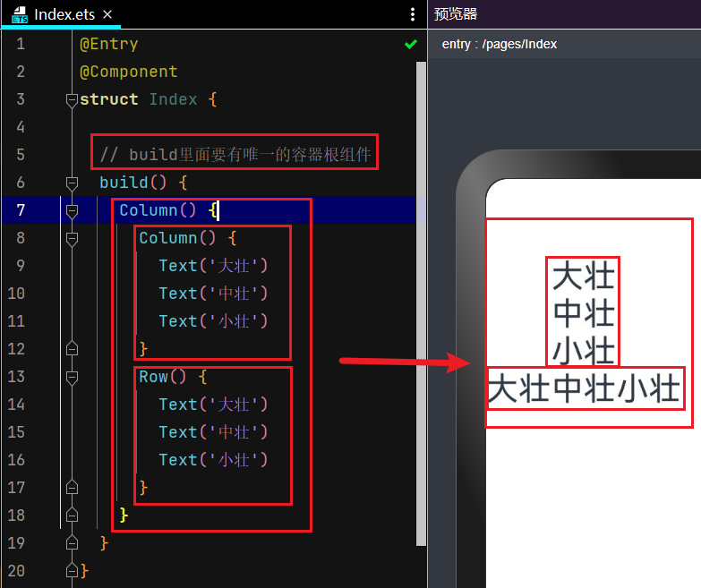This screenshot has height=588, width=701.
Task: Click Text('小壮') on line 16
Action: click(x=213, y=460)
